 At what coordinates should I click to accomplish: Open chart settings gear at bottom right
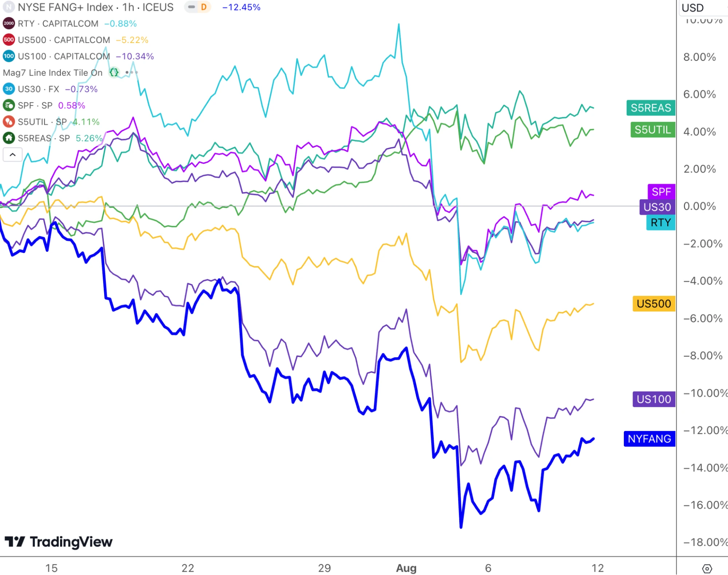click(707, 568)
